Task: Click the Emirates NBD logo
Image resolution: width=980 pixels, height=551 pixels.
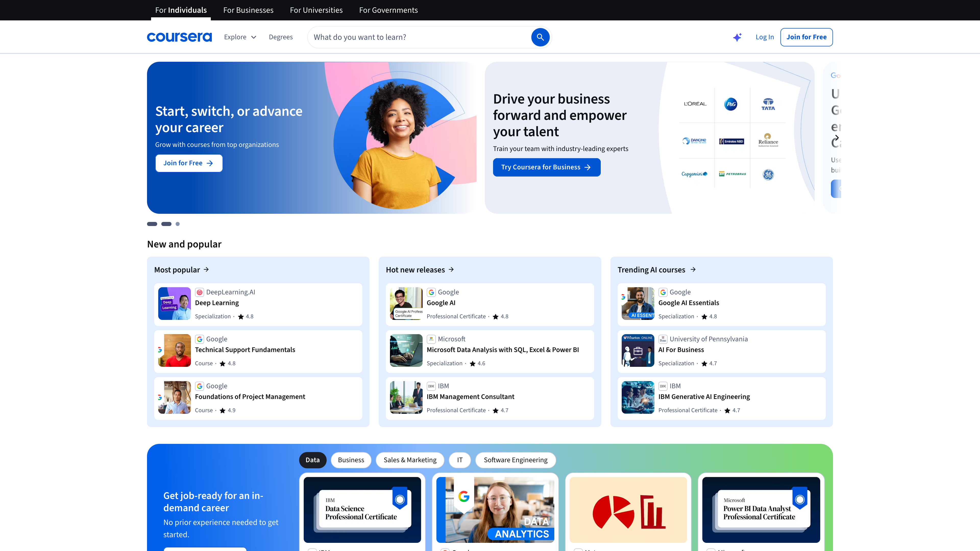Action: (731, 141)
